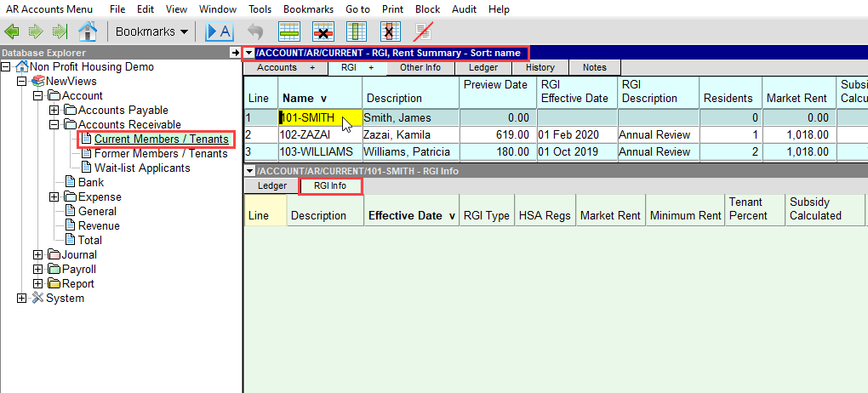This screenshot has height=393, width=868.
Task: Click the delete column table icon
Action: coord(390,32)
